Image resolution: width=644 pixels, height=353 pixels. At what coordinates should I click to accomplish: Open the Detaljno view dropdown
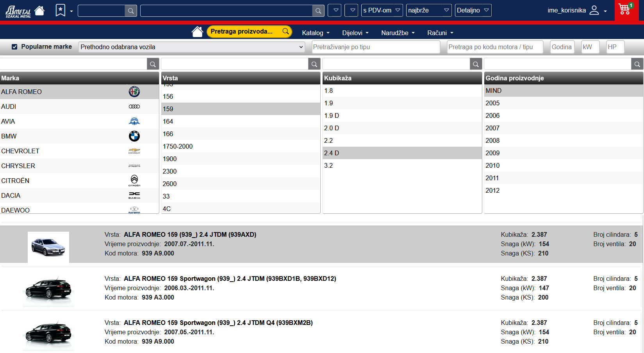click(473, 11)
